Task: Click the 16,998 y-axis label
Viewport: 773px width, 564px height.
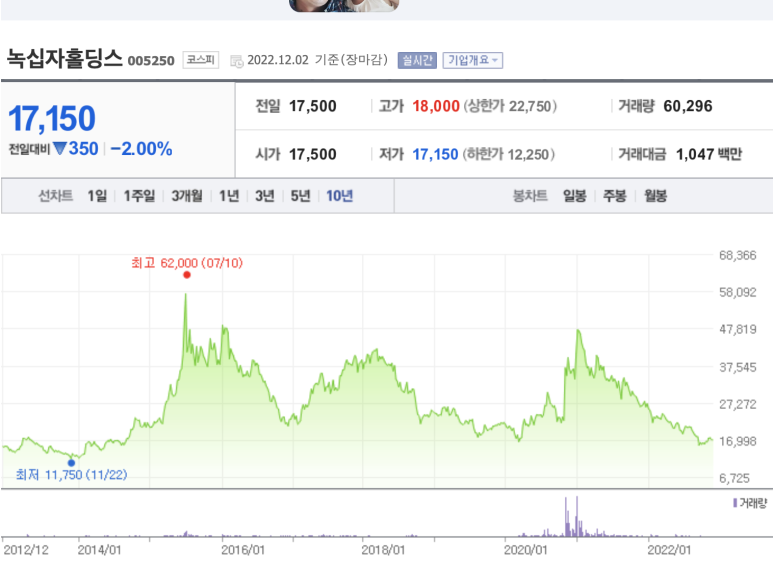Action: (738, 441)
